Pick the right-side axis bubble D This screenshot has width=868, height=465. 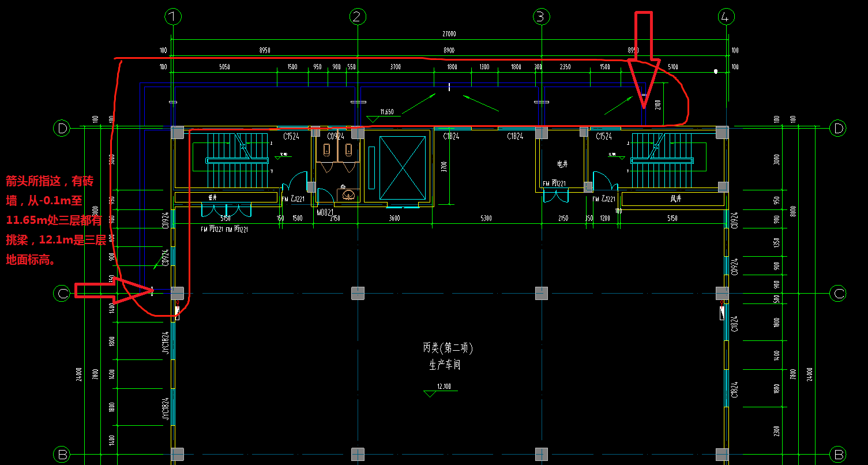pos(838,128)
